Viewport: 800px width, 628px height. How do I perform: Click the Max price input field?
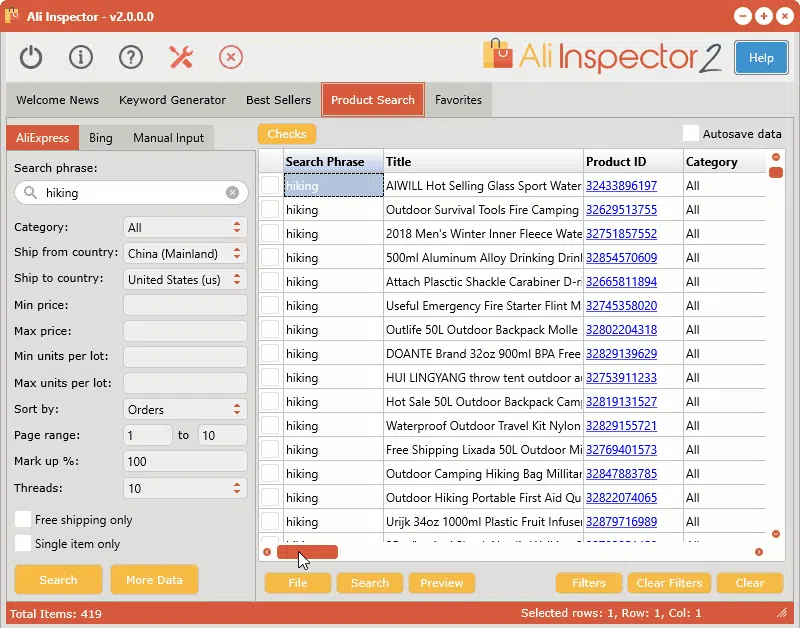coord(185,331)
